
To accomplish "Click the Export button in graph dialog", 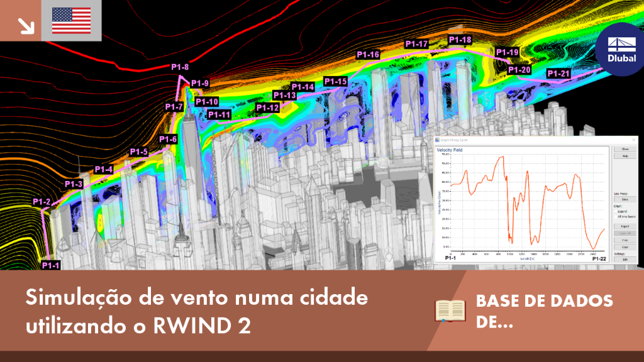I will pyautogui.click(x=625, y=226).
